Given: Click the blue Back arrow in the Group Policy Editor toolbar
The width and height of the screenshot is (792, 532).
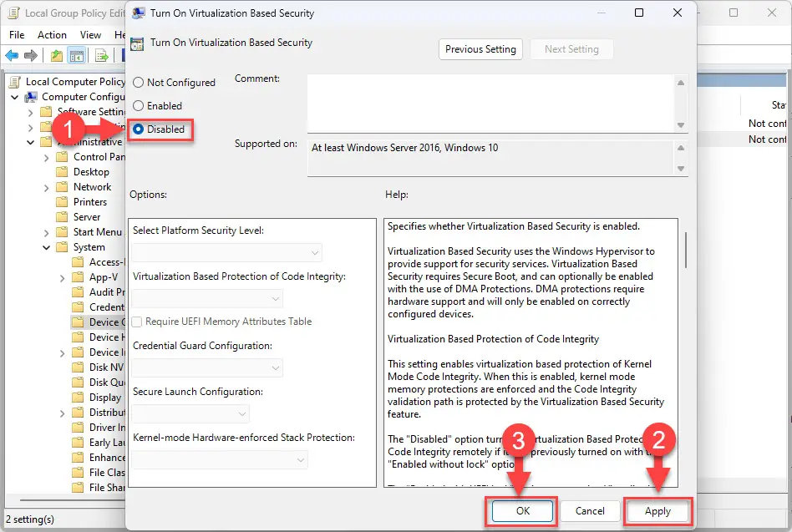Looking at the screenshot, I should (12, 55).
